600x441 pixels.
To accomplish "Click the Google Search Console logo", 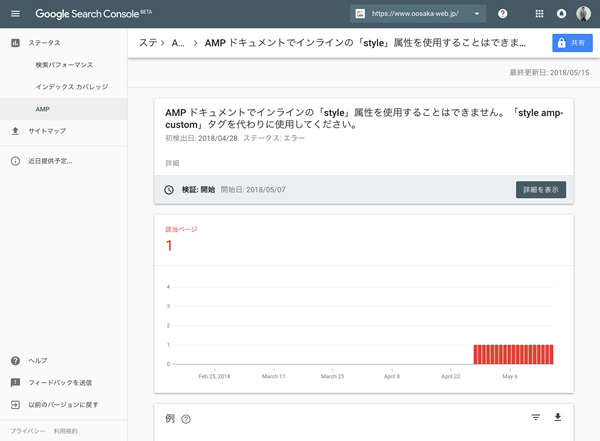I will coord(93,14).
